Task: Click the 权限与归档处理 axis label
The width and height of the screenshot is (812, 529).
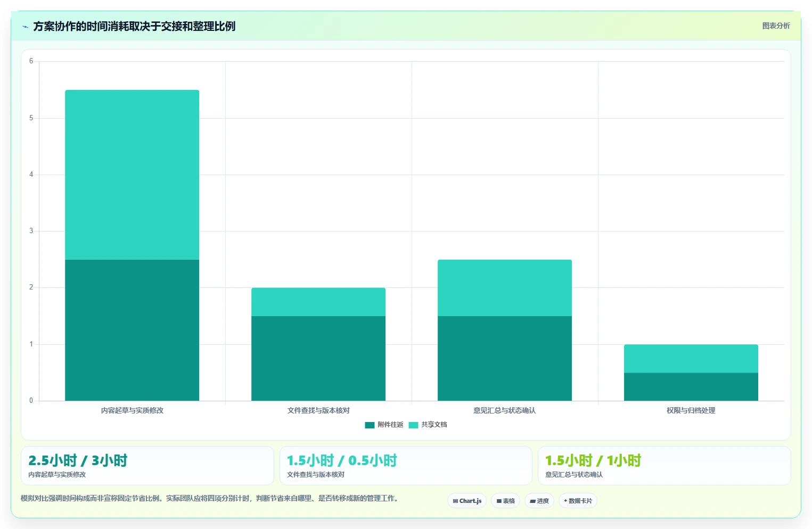Action: pos(691,410)
